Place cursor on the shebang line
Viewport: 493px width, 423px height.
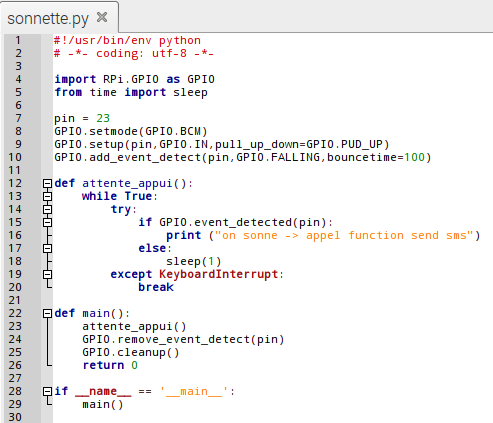point(127,40)
